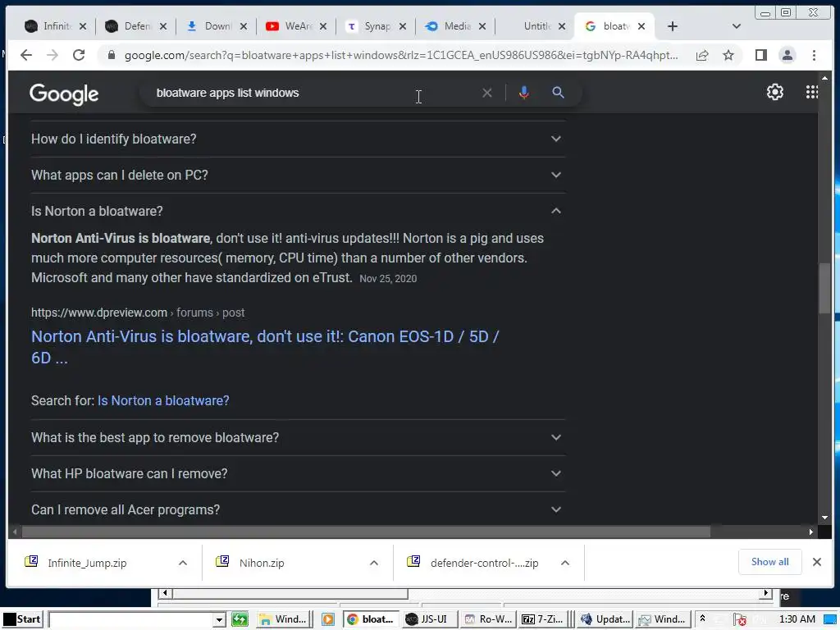Image resolution: width=840 pixels, height=630 pixels.
Task: Open Nihon.zip download options arrow
Action: coord(374,563)
